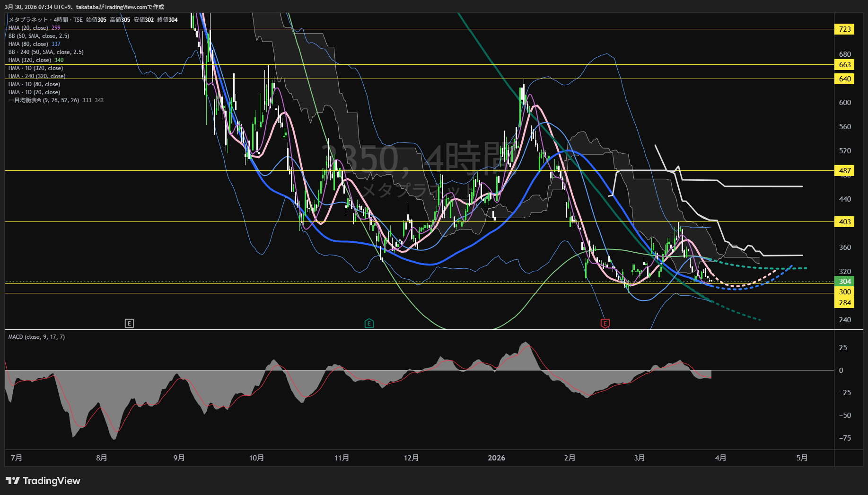Select the HMA (320, close) legend entry

[x=29, y=60]
